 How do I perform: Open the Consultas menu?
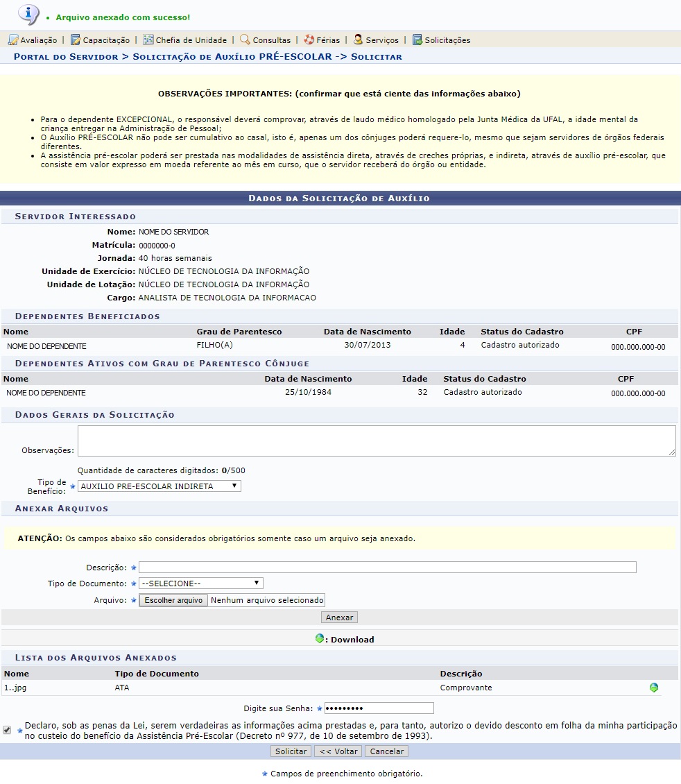(x=271, y=40)
